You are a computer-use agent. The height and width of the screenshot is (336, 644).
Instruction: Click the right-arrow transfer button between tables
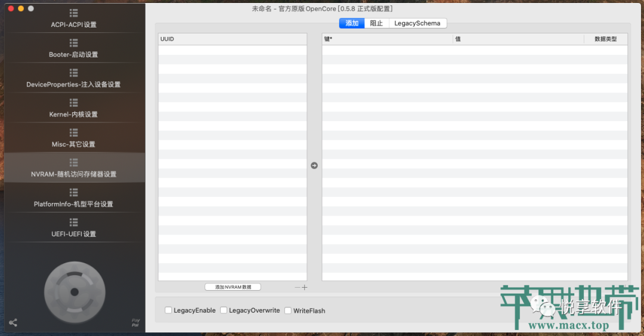tap(314, 165)
